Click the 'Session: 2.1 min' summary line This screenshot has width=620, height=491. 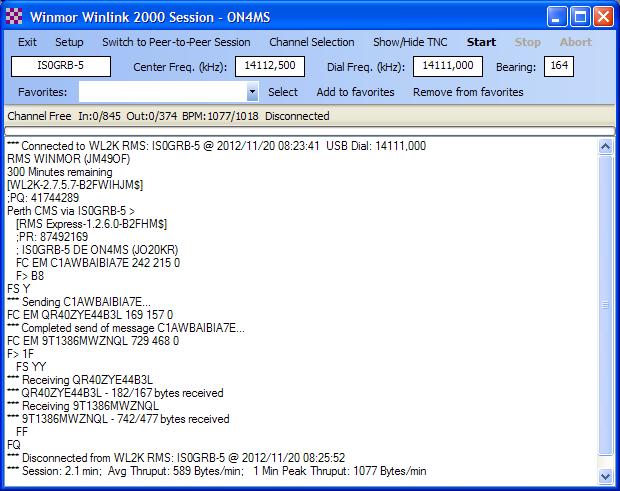pos(217,471)
